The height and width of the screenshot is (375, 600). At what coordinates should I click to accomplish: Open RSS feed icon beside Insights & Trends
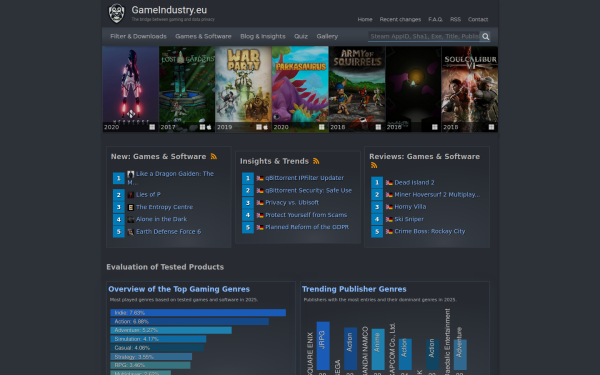pyautogui.click(x=316, y=161)
